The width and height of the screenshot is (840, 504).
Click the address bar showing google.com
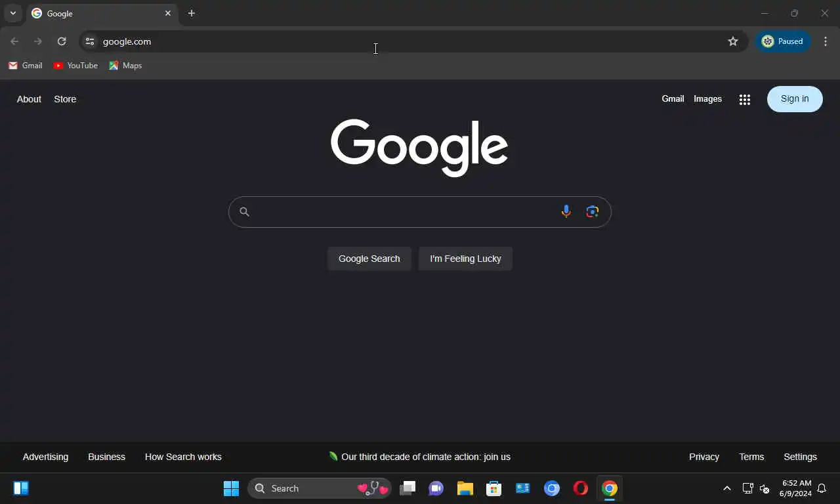click(x=413, y=41)
